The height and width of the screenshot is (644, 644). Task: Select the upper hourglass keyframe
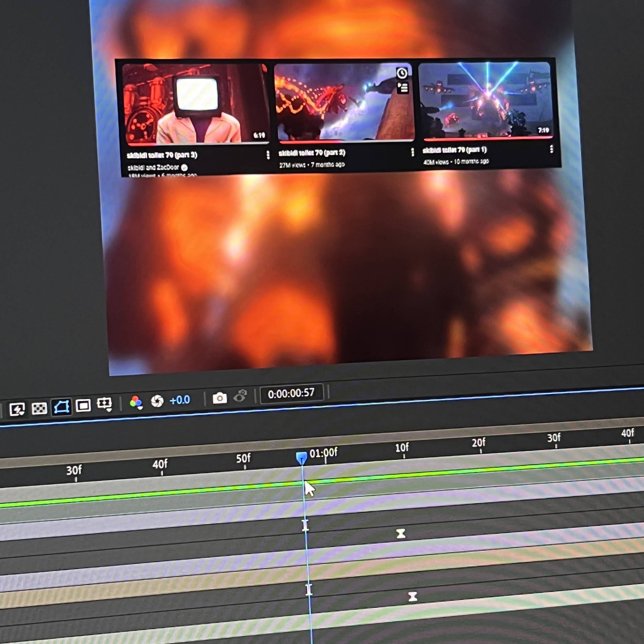tap(401, 534)
